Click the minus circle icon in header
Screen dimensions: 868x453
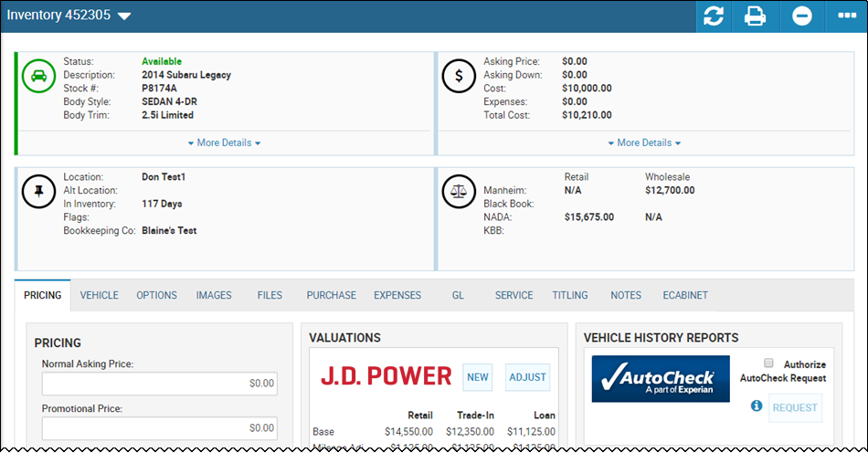click(x=801, y=16)
